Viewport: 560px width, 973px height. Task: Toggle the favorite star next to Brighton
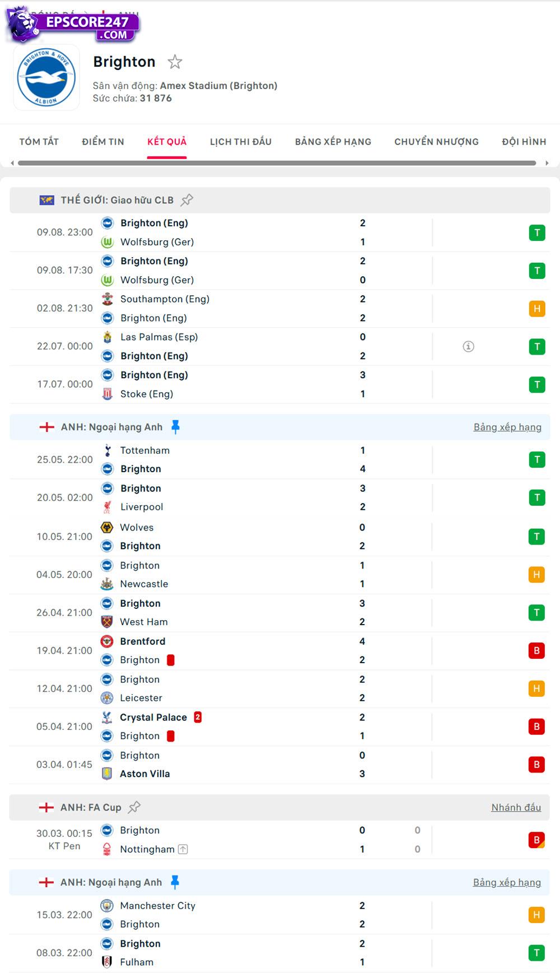pyautogui.click(x=176, y=62)
